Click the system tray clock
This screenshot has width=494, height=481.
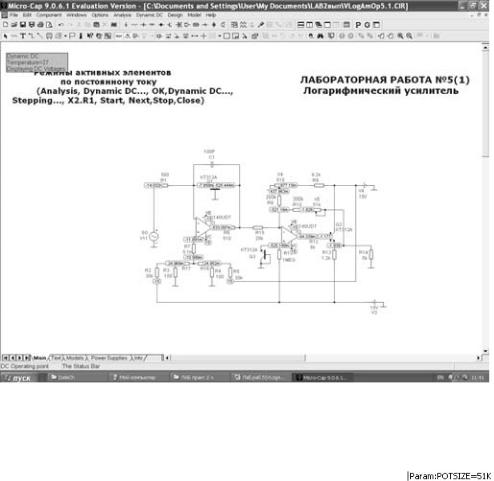477,378
